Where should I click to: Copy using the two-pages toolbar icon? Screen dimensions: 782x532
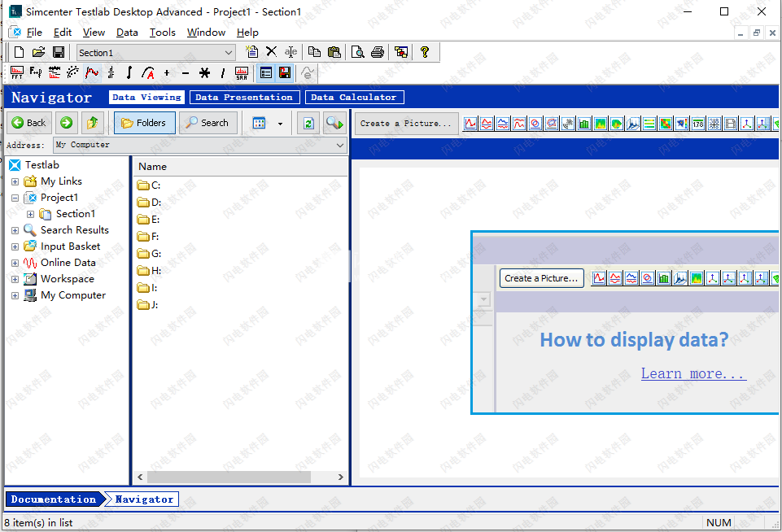314,52
